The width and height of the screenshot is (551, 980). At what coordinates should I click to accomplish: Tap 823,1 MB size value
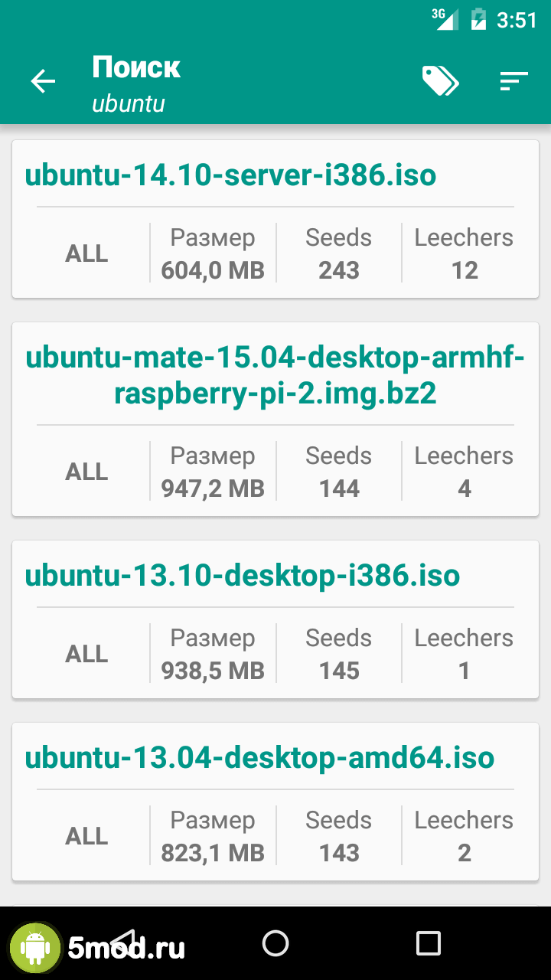tap(213, 853)
